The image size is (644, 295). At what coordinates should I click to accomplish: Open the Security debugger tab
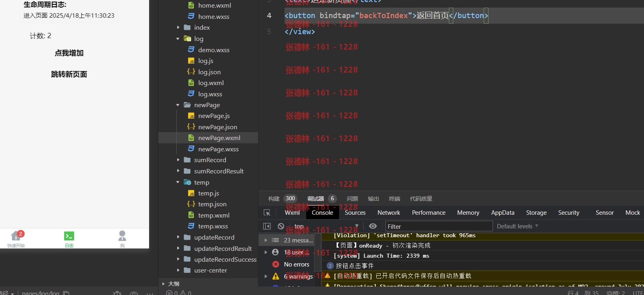click(569, 213)
